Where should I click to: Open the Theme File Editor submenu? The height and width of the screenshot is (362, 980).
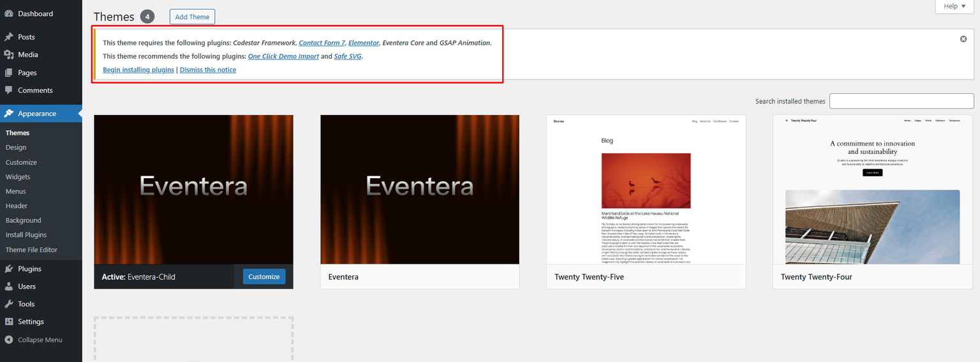click(x=31, y=250)
